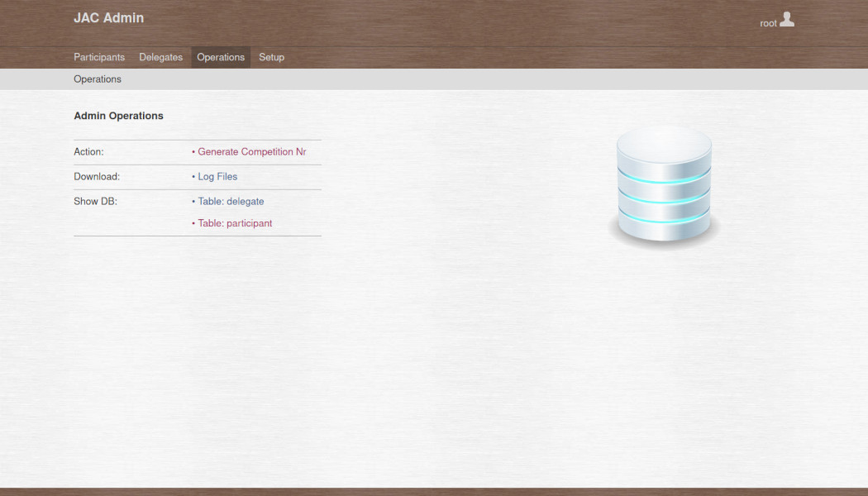This screenshot has width=868, height=496.
Task: Click the user silhouette icon beside root
Action: [x=787, y=19]
